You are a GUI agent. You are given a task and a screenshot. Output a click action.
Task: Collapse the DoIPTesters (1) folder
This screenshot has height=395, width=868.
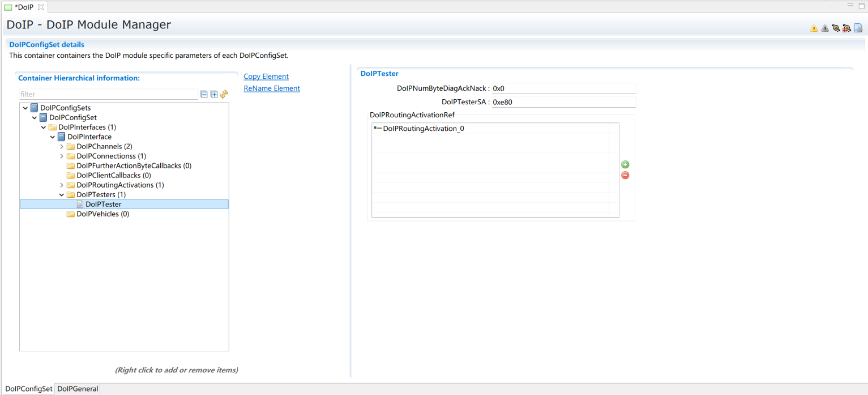click(62, 195)
